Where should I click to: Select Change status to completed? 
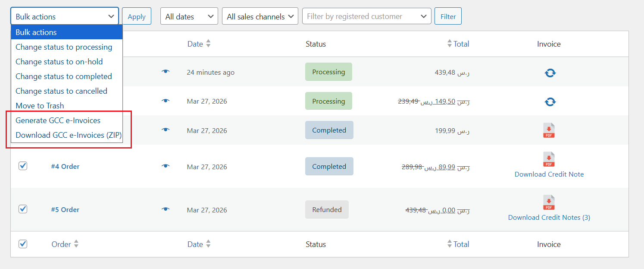point(63,76)
